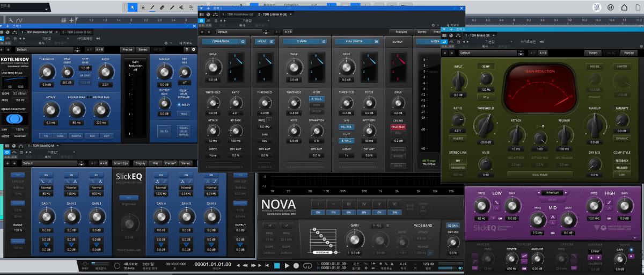Open Molot GE Default preset dropdown

pyautogui.click(x=488, y=53)
